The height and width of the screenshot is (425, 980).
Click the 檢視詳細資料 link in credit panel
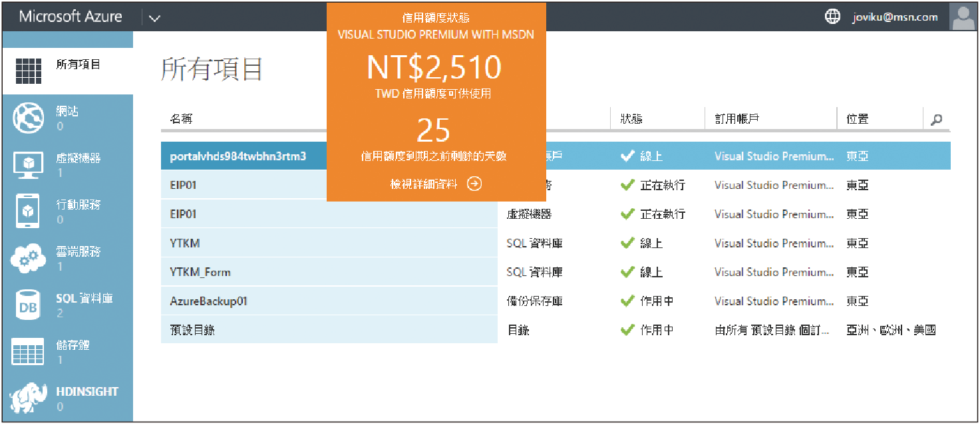point(424,184)
